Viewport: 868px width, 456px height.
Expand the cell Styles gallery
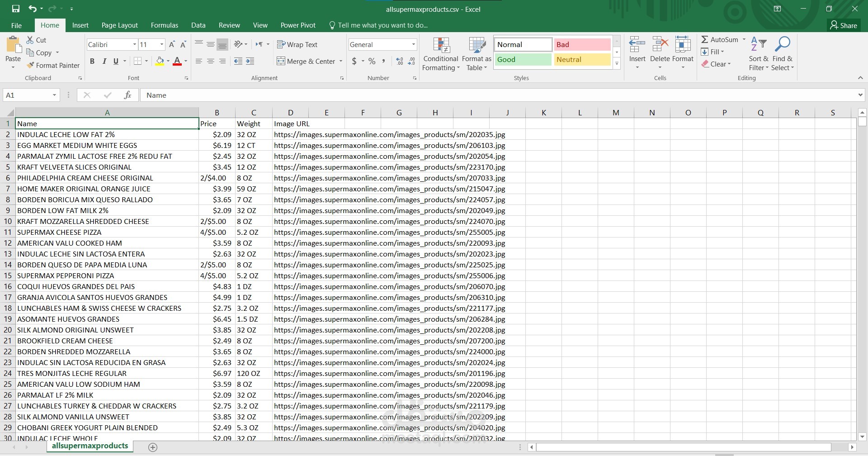pos(617,64)
